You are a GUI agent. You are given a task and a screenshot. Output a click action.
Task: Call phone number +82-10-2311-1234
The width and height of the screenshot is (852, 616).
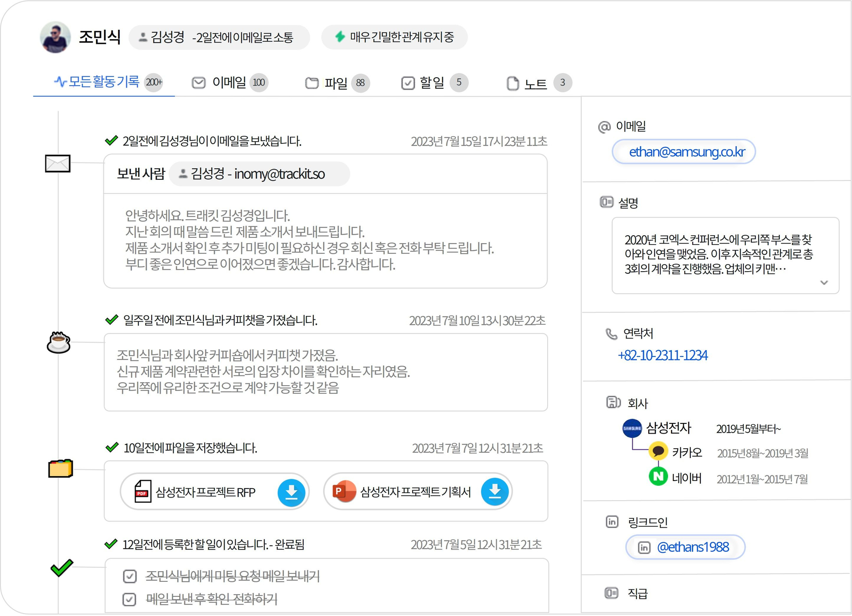point(663,355)
